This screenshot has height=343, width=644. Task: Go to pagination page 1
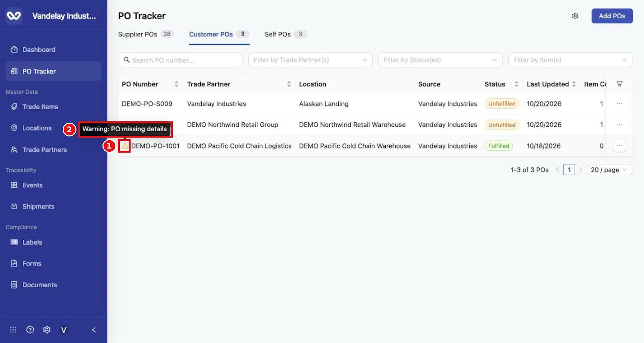[x=569, y=170]
